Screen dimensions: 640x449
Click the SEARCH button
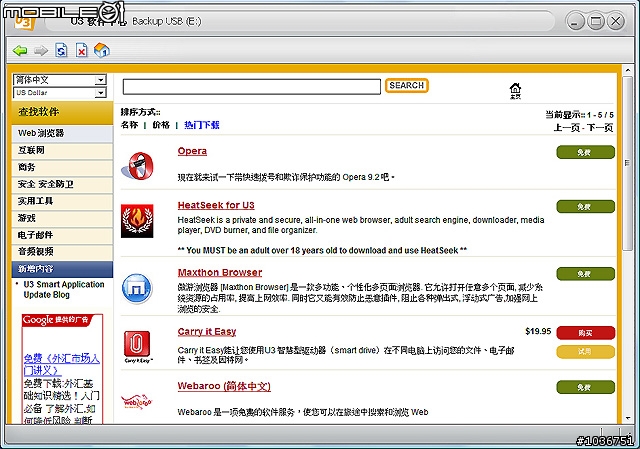tap(407, 85)
